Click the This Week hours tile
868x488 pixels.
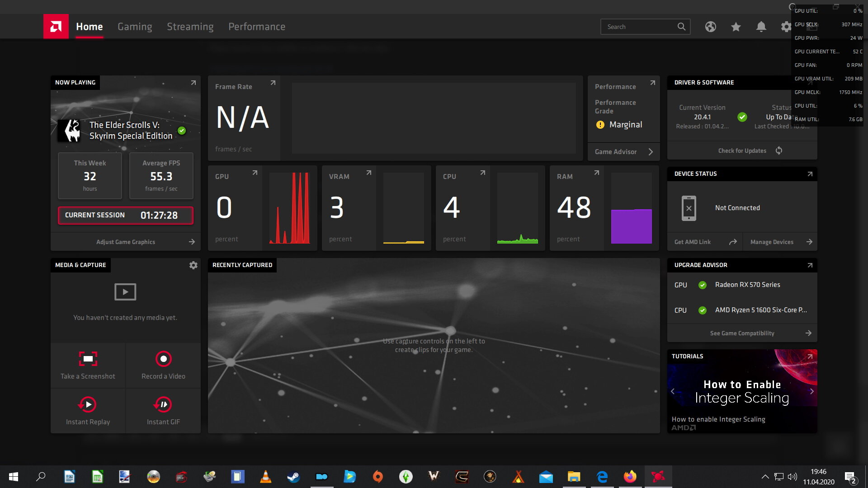90,176
